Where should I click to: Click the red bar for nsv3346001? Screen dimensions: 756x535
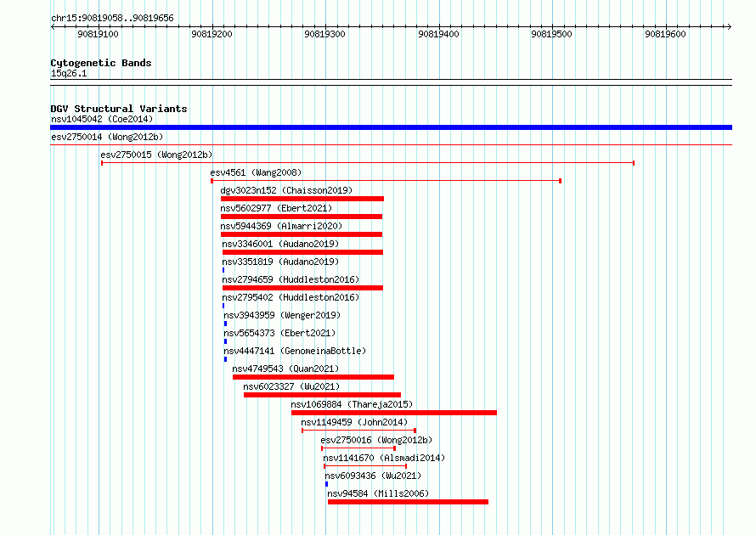302,252
